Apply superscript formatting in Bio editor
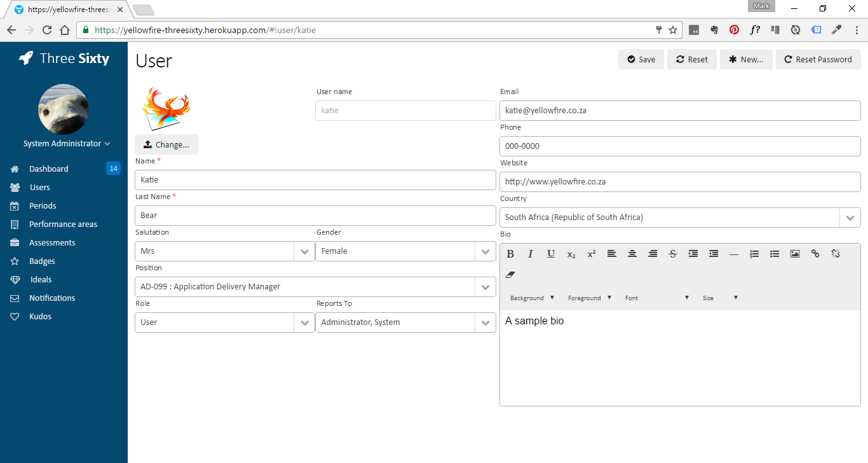 pos(592,254)
